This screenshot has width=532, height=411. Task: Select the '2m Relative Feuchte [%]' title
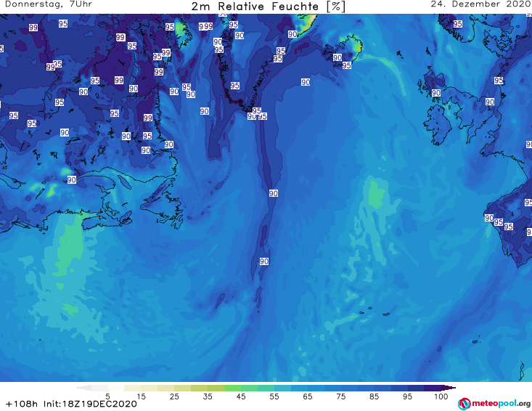pyautogui.click(x=268, y=7)
